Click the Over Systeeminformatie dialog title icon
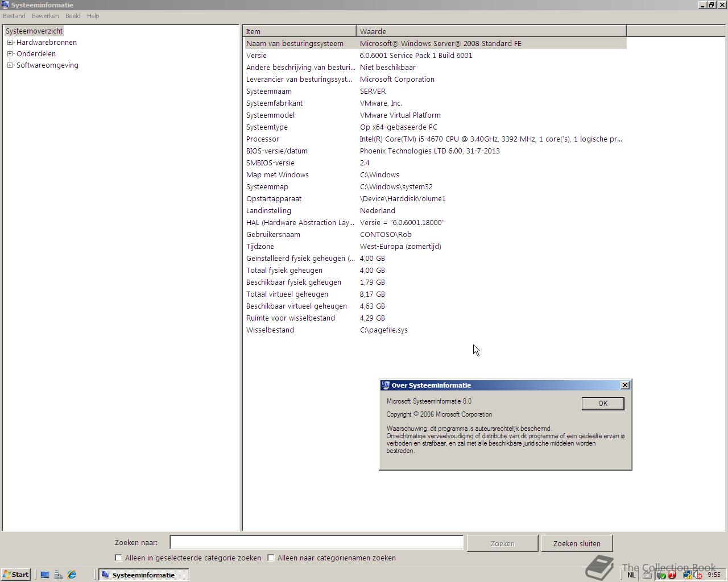 [x=385, y=385]
